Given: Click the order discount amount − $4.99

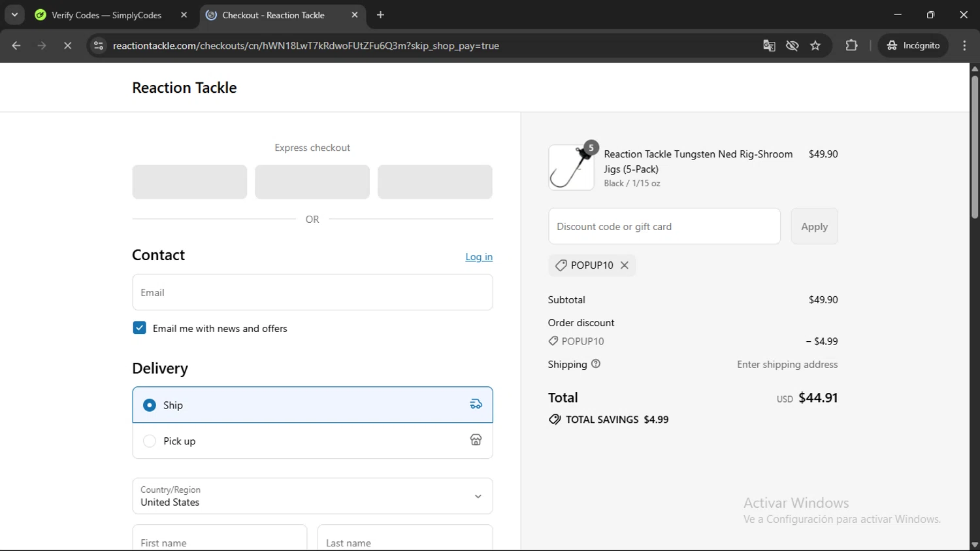Looking at the screenshot, I should (x=822, y=341).
